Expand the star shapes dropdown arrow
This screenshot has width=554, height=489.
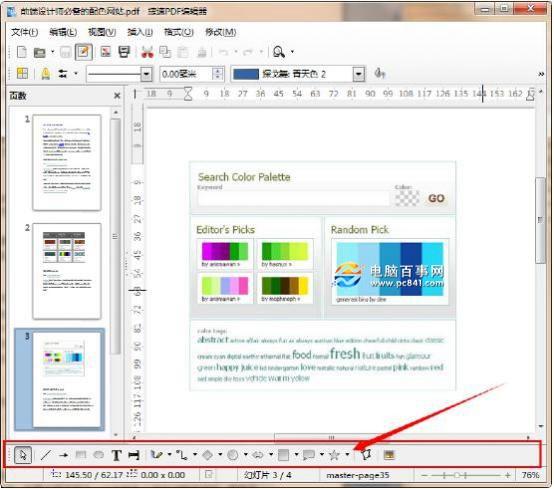(x=348, y=455)
